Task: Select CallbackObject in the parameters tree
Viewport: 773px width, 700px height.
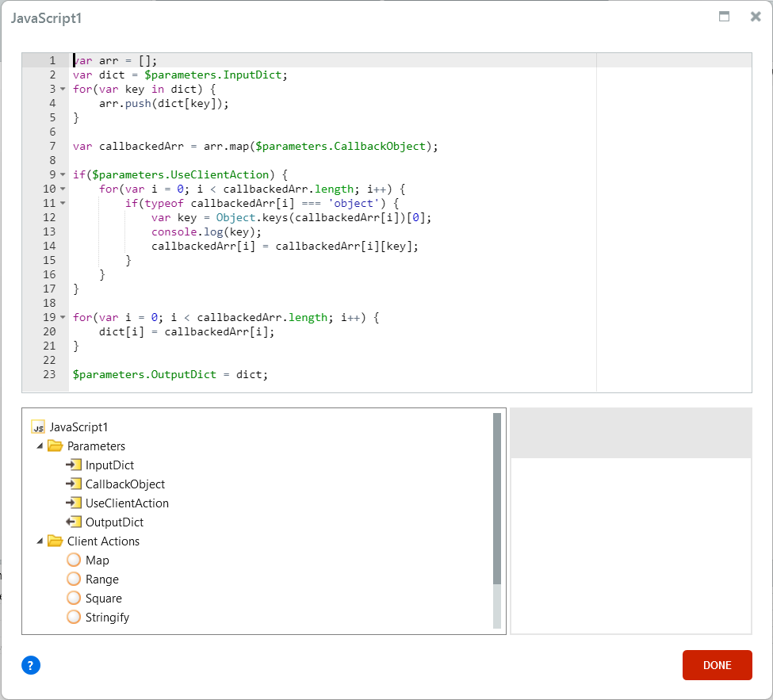Action: pos(125,484)
